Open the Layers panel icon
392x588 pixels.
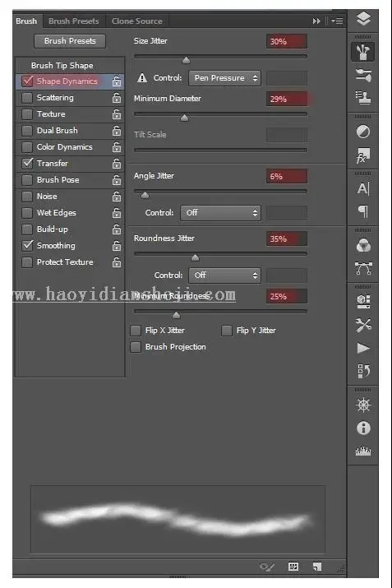pyautogui.click(x=363, y=19)
